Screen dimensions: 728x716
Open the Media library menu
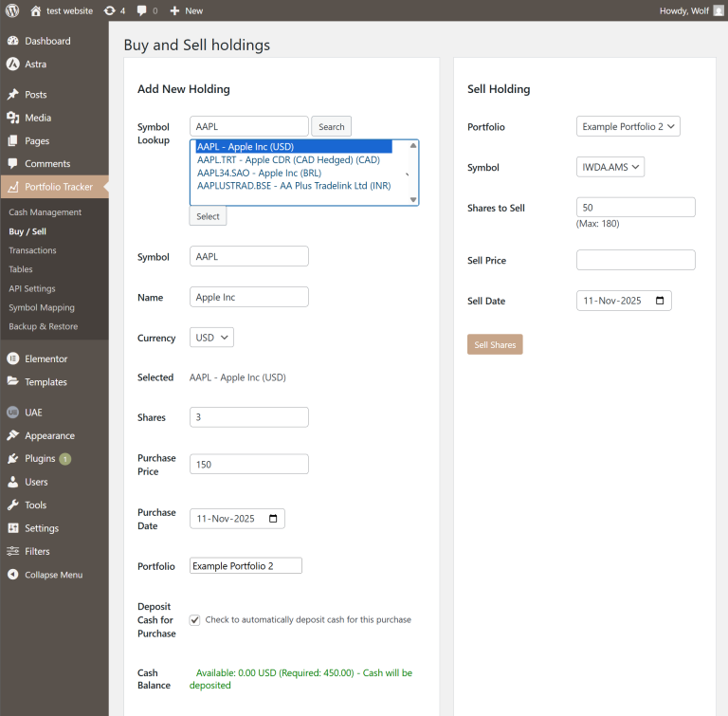[38, 118]
